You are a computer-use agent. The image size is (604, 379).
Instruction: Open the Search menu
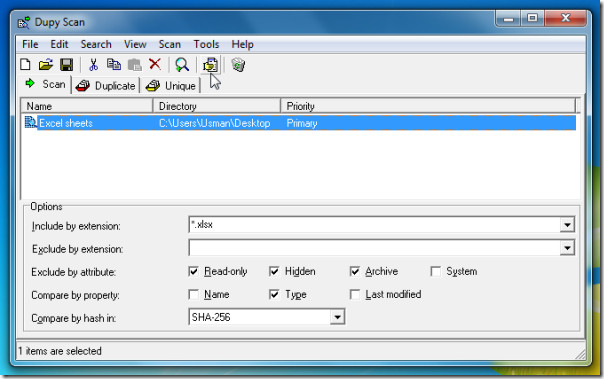click(x=96, y=44)
